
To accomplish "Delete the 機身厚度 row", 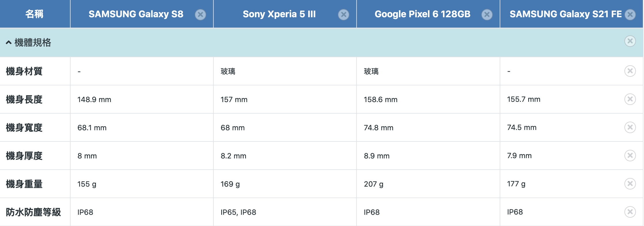I will tap(630, 156).
